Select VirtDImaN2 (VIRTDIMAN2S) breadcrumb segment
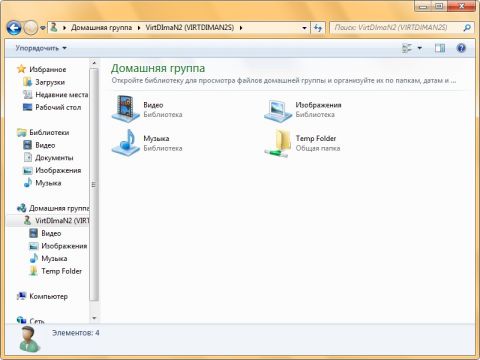480x360 pixels. (190, 28)
